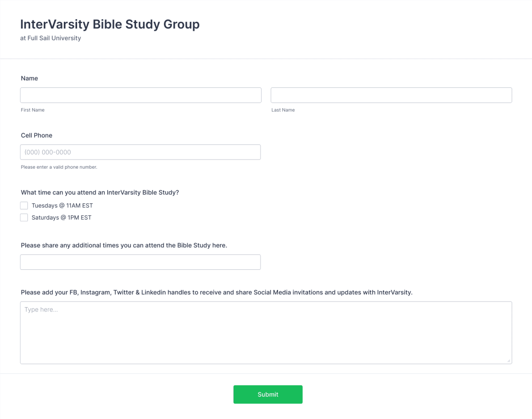Click the at Full Sail University subtitle

pyautogui.click(x=51, y=38)
